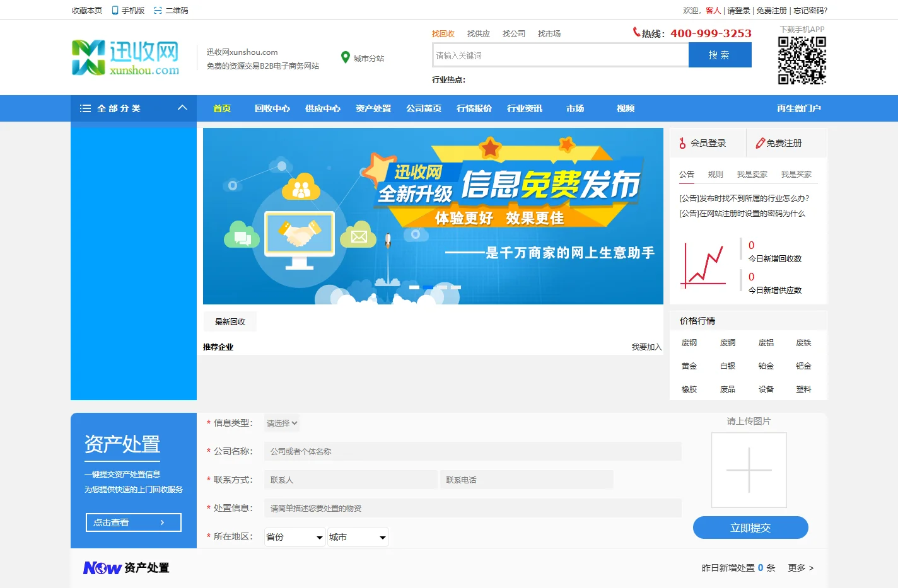
Task: Open the 信息类型 请选择 dropdown
Action: coord(281,424)
